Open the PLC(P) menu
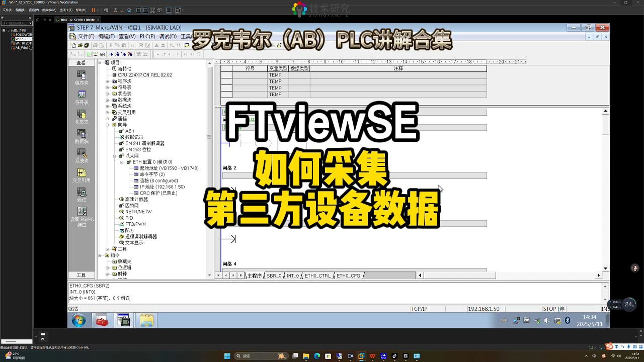This screenshot has width=644, height=362. [x=147, y=36]
